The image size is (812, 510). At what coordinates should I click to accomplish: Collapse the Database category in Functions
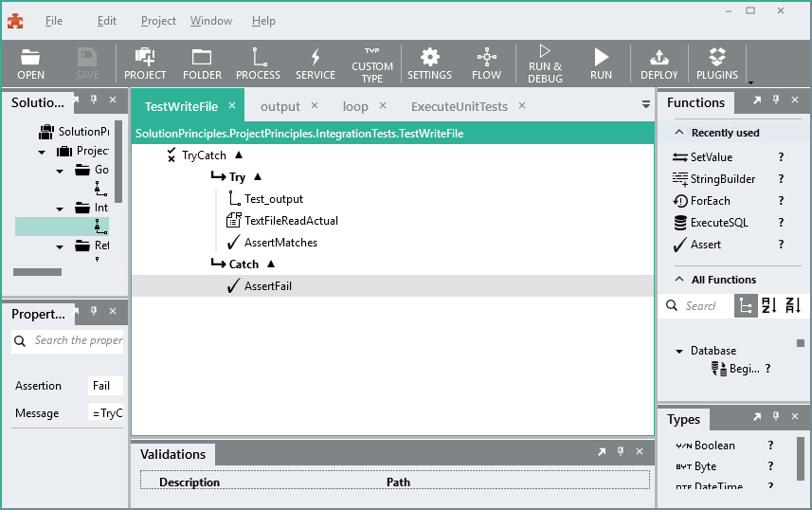click(679, 352)
